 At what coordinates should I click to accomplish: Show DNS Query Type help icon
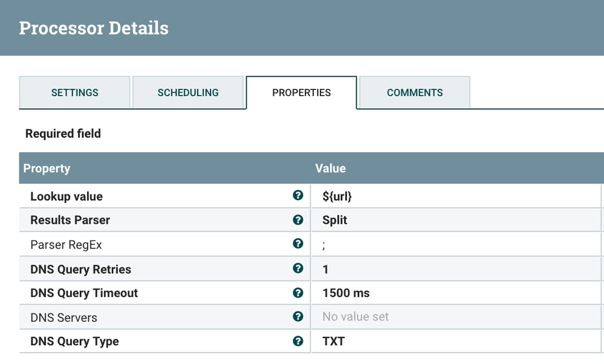[x=297, y=341]
